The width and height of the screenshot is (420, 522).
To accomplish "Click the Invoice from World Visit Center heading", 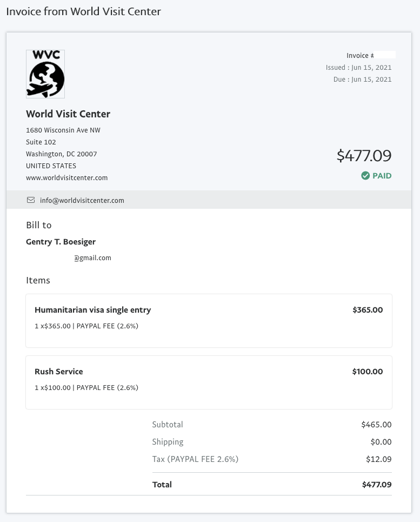I will tap(83, 11).
